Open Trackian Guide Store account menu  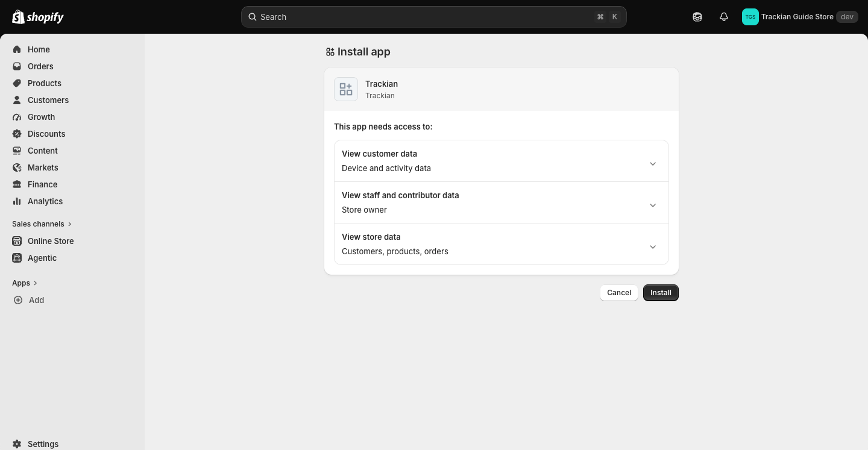(800, 17)
